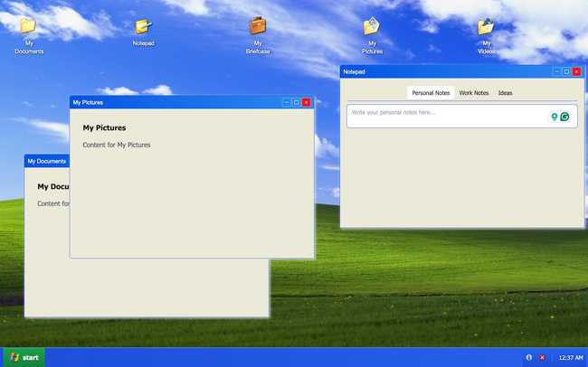Click the 12:37 AM taskbar clock
This screenshot has width=588, height=367.
coord(571,358)
